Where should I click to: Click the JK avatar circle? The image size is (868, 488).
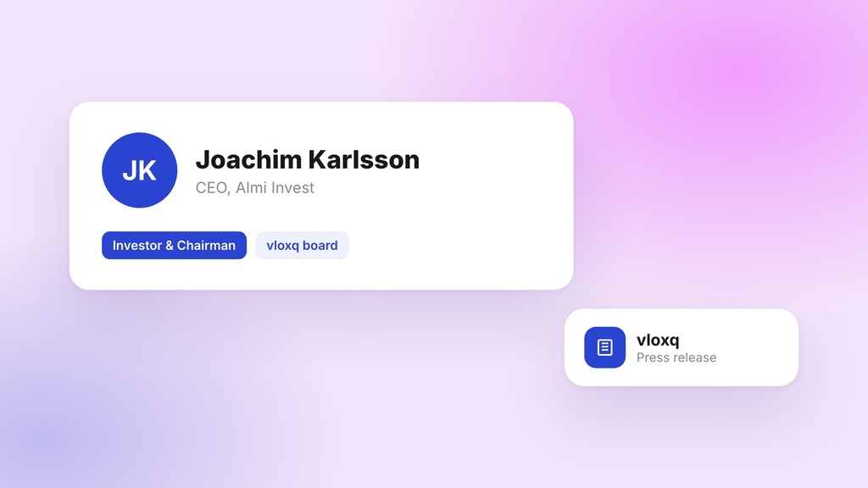tap(140, 170)
